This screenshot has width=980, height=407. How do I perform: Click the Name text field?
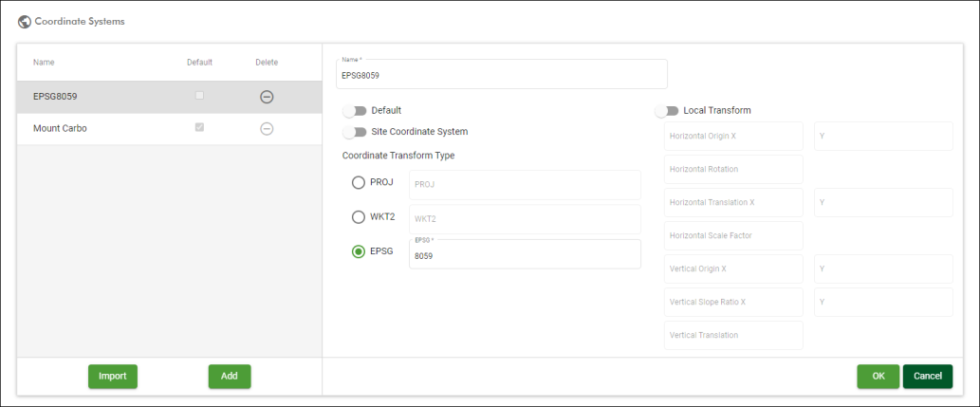click(501, 76)
